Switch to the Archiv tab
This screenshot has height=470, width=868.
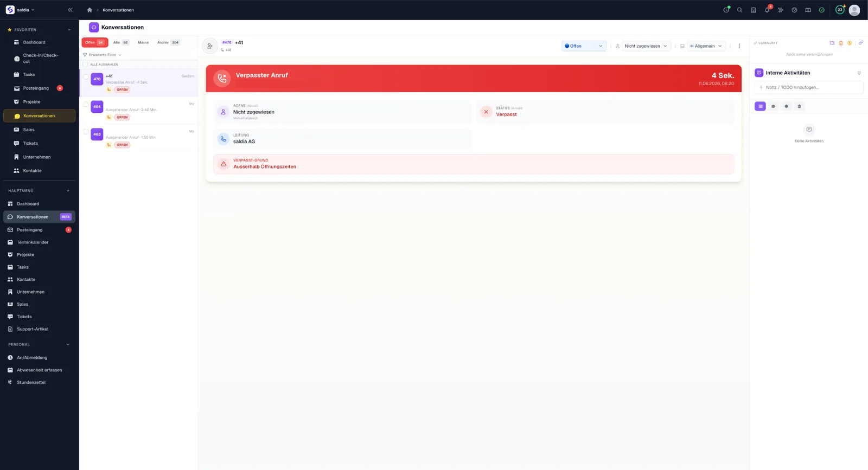pos(168,42)
